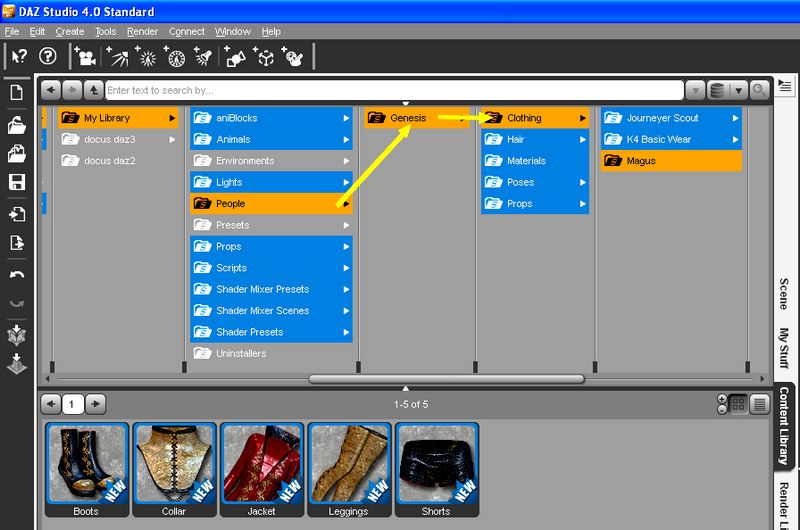Open the Connect menu
Image resolution: width=800 pixels, height=530 pixels.
187,32
